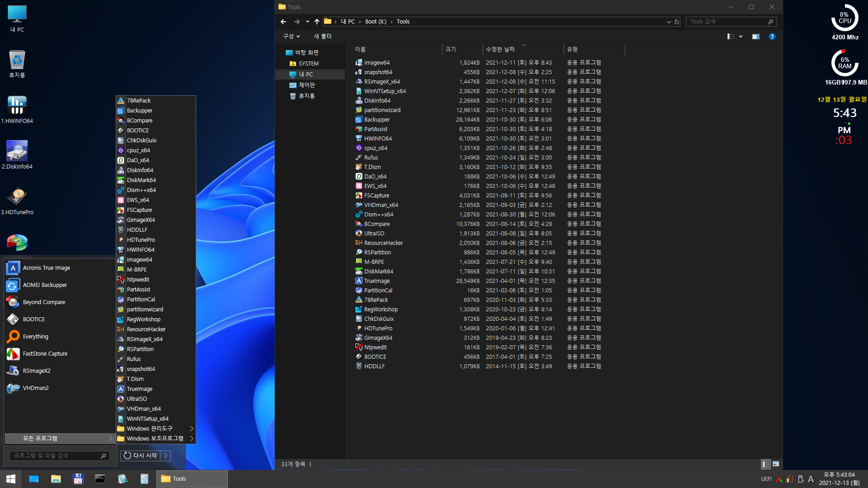
Task: Open recent locations dropdown beside forward arrow
Action: click(x=307, y=22)
